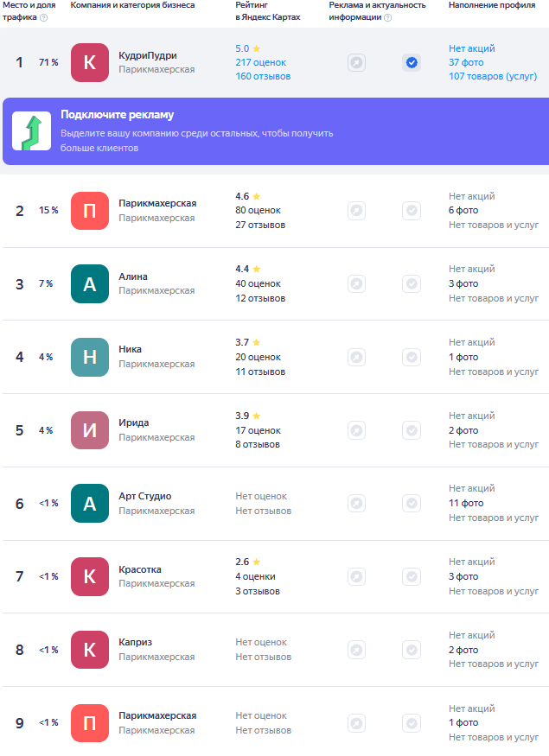Click the КудриПудри avatar icon
549x756 pixels.
coord(89,63)
